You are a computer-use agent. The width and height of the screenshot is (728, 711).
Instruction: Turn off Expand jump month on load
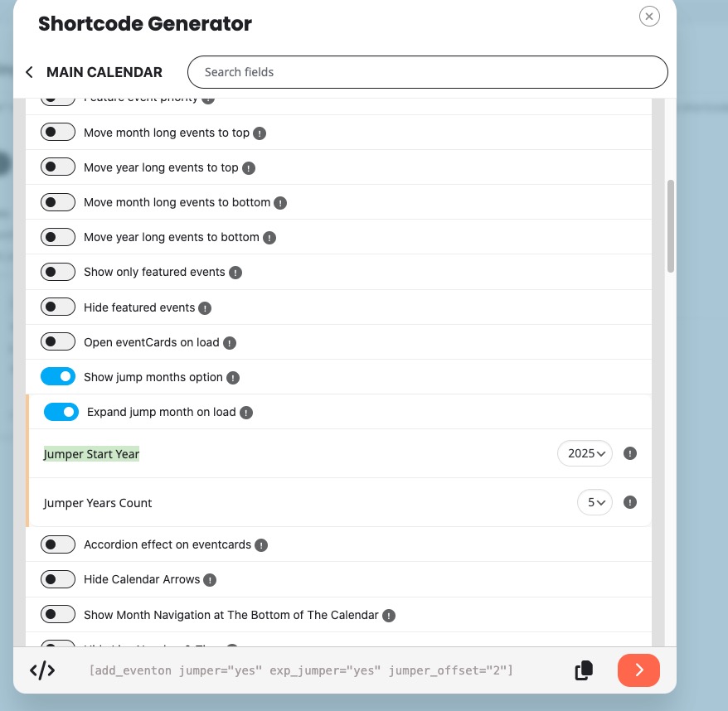[61, 412]
